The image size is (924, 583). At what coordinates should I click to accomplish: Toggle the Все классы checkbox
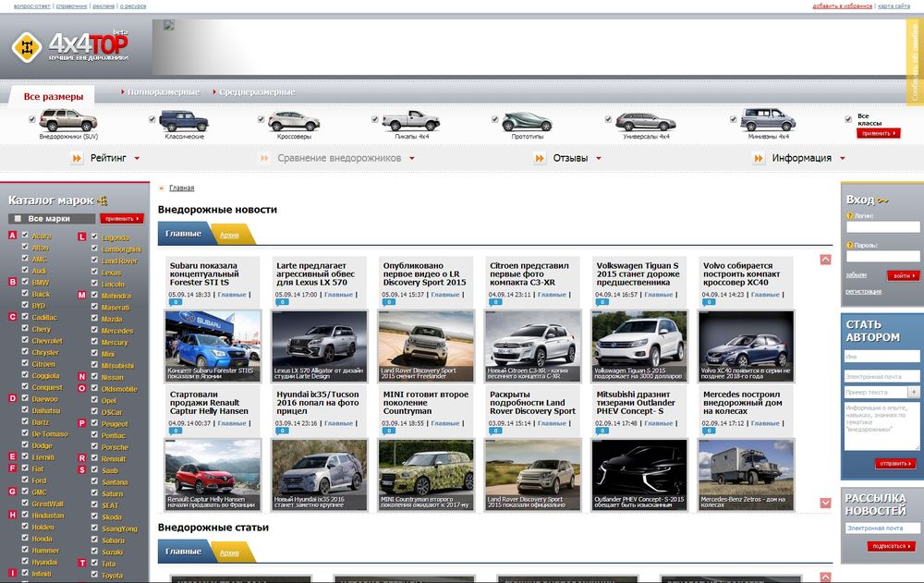pyautogui.click(x=848, y=119)
